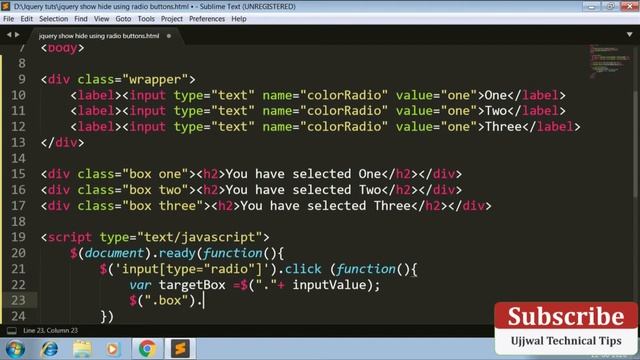Click the Subscribe banner
Image resolution: width=640 pixels, height=360 pixels.
[x=566, y=328]
